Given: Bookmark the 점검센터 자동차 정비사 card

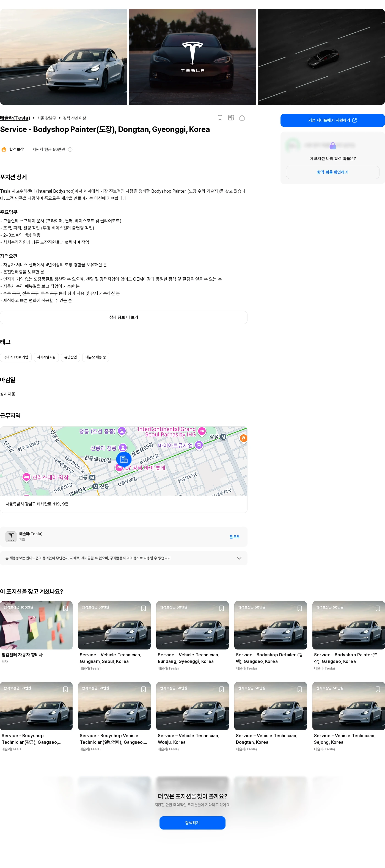Looking at the screenshot, I should [65, 608].
